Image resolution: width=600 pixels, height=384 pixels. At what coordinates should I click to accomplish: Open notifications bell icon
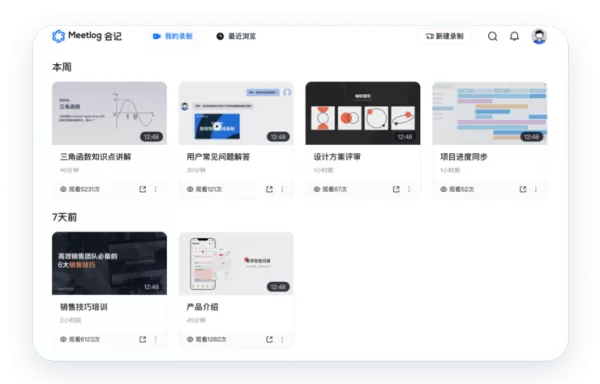tap(514, 36)
